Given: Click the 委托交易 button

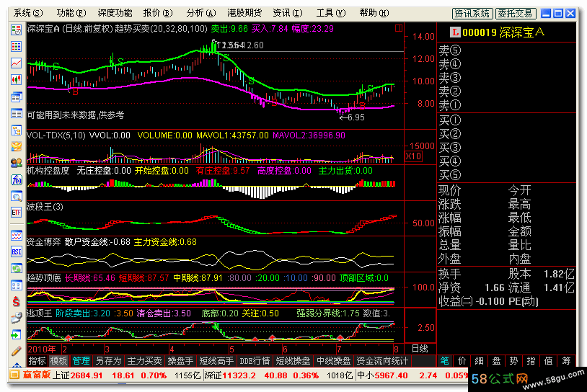Looking at the screenshot, I should coord(516,14).
